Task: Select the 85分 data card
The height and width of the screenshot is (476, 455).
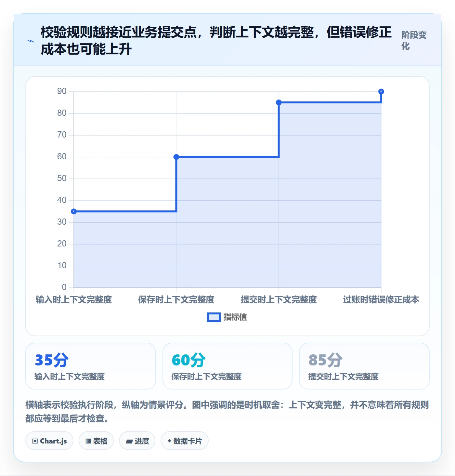Action: pos(364,366)
